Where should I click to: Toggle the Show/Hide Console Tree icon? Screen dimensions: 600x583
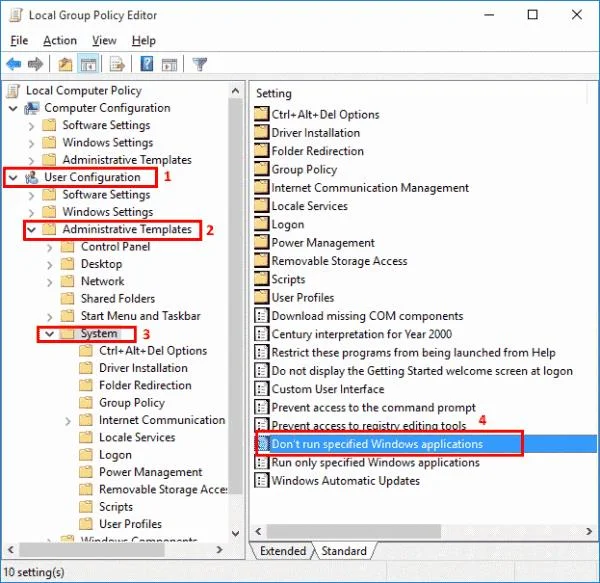(x=88, y=64)
